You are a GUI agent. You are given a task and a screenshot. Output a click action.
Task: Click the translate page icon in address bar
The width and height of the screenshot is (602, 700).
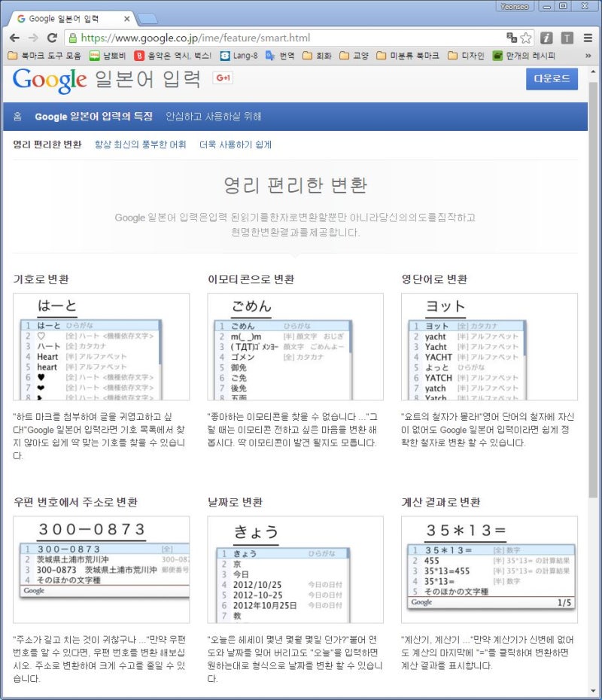[512, 38]
